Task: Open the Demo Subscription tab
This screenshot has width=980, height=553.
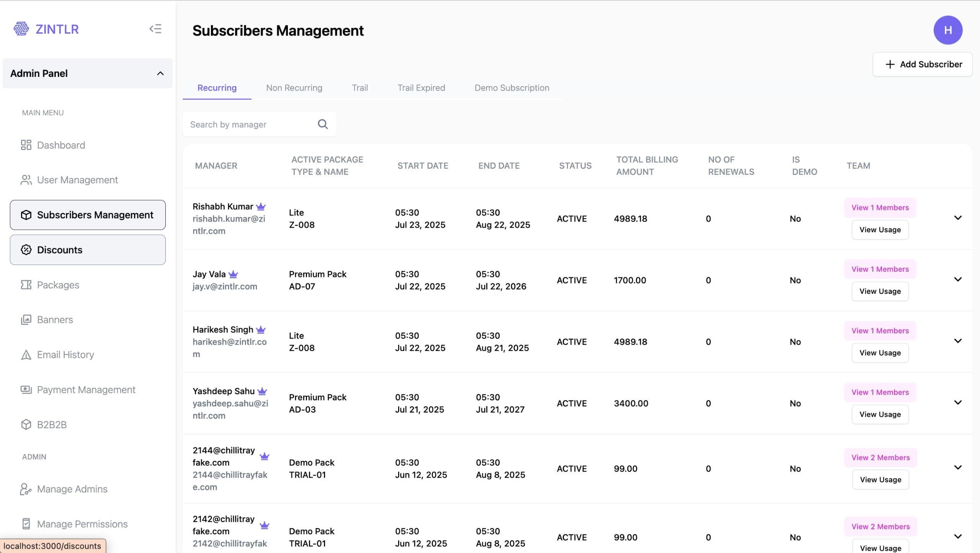Action: coord(512,88)
